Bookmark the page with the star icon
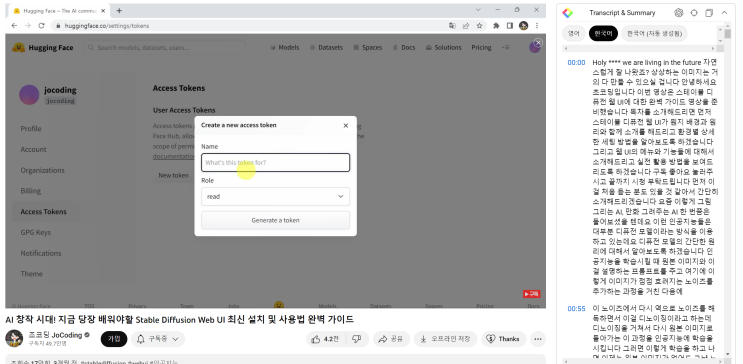Viewport: 743px width, 364px height. pos(479,26)
